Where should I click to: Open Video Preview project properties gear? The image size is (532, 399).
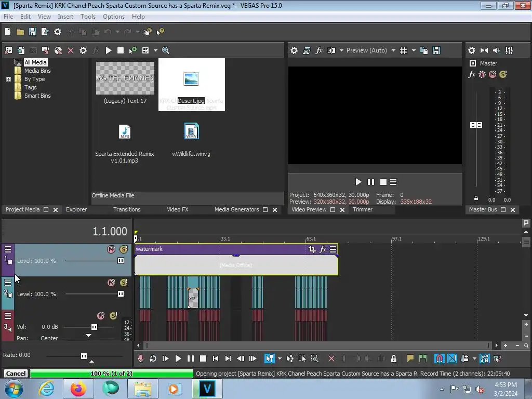(x=294, y=50)
